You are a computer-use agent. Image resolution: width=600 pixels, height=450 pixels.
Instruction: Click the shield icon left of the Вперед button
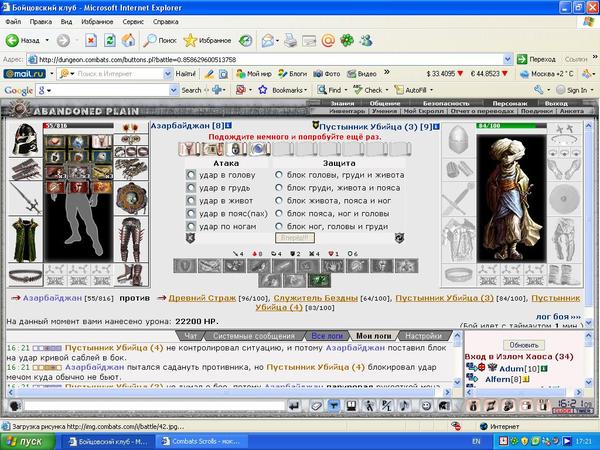pyautogui.click(x=190, y=238)
